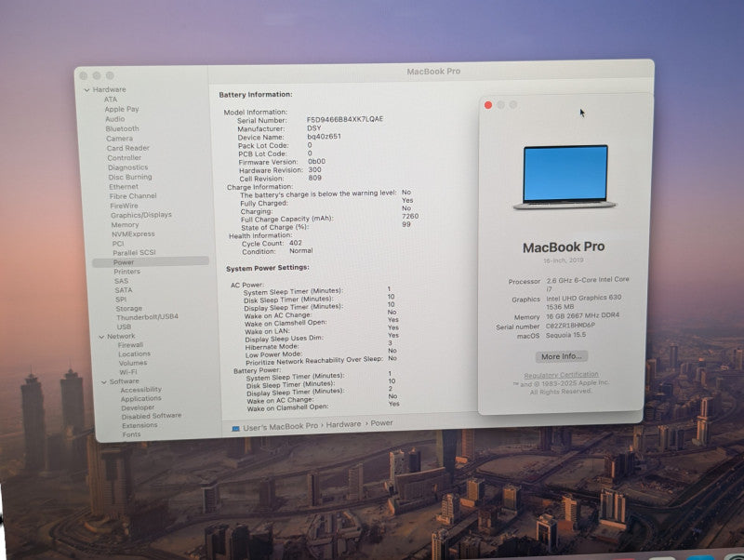The image size is (744, 560).
Task: Select Fonts under Software
Action: pos(131,434)
